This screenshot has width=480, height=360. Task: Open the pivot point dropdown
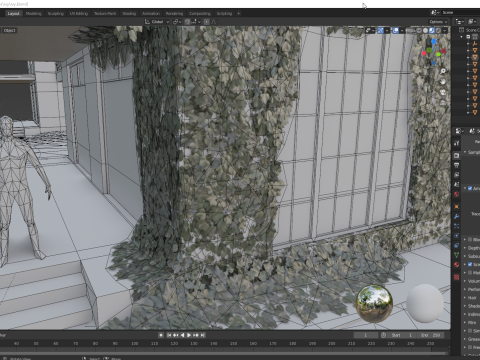pos(177,22)
